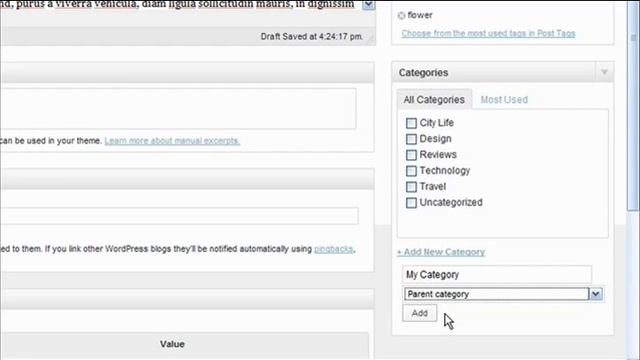640x360 pixels.
Task: Click the page vertical scrollbar
Action: [633, 106]
